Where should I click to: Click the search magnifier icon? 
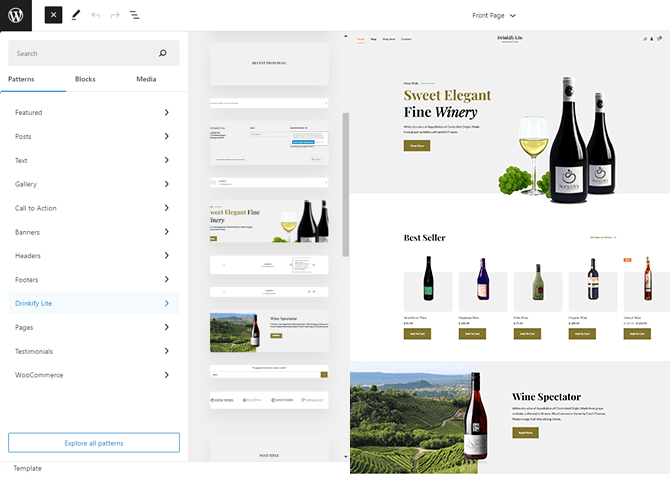[x=163, y=53]
